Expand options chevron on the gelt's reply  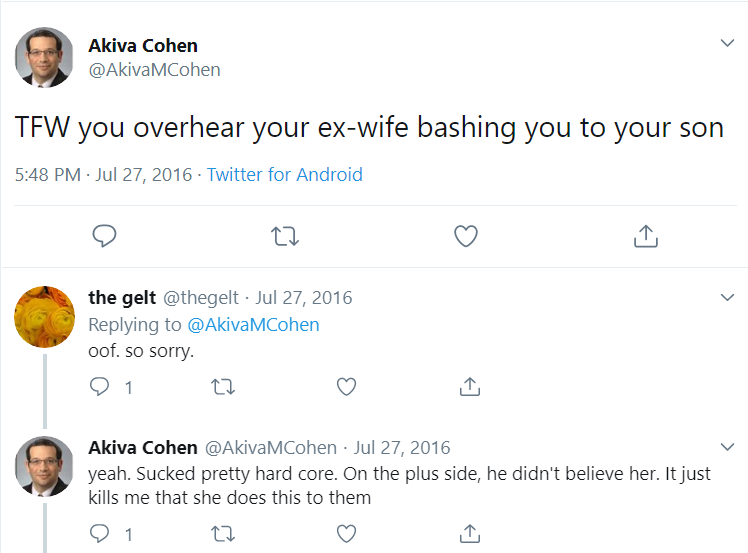coord(727,297)
